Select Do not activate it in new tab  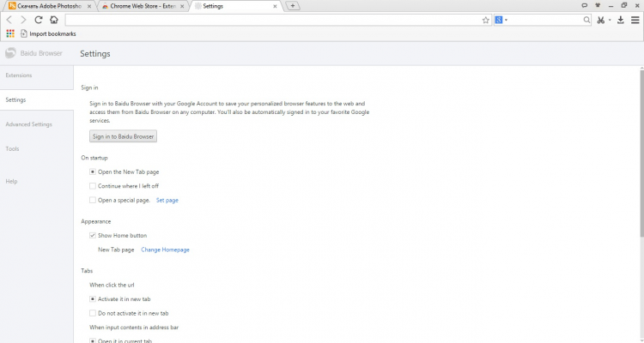point(93,313)
